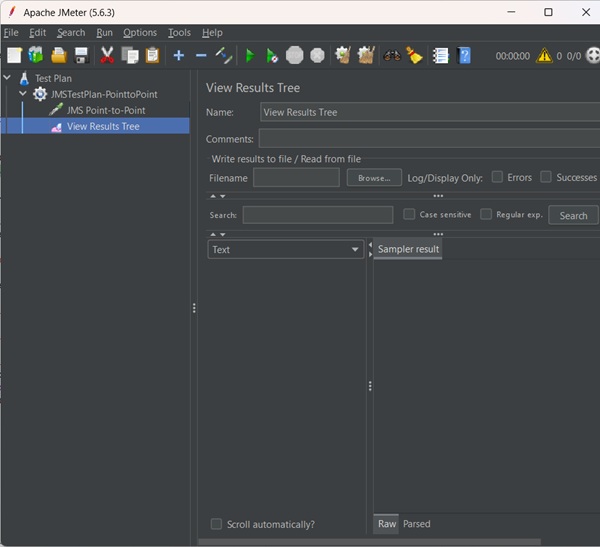Open the Run menu
Image resolution: width=600 pixels, height=547 pixels.
pyautogui.click(x=104, y=32)
